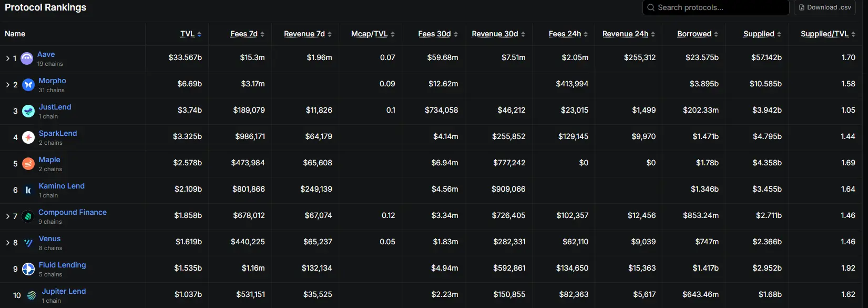Screen dimensions: 868x308
Task: Open the Venus protocol link
Action: tap(49, 239)
